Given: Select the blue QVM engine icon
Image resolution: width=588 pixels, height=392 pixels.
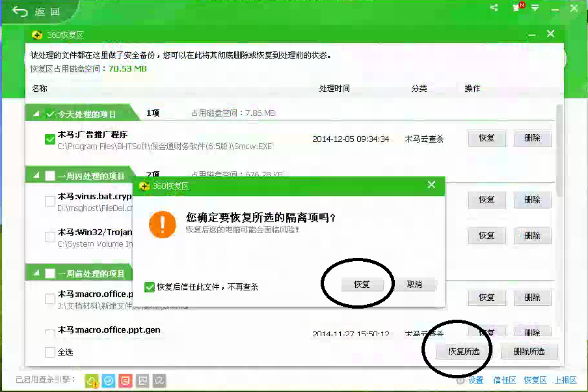Looking at the screenshot, I should (x=108, y=380).
